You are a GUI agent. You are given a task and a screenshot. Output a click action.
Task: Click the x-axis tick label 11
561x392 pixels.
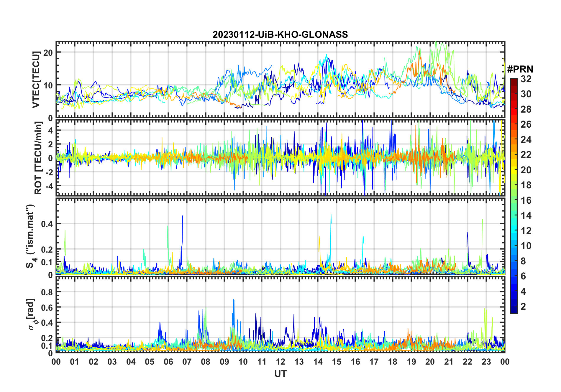click(262, 362)
